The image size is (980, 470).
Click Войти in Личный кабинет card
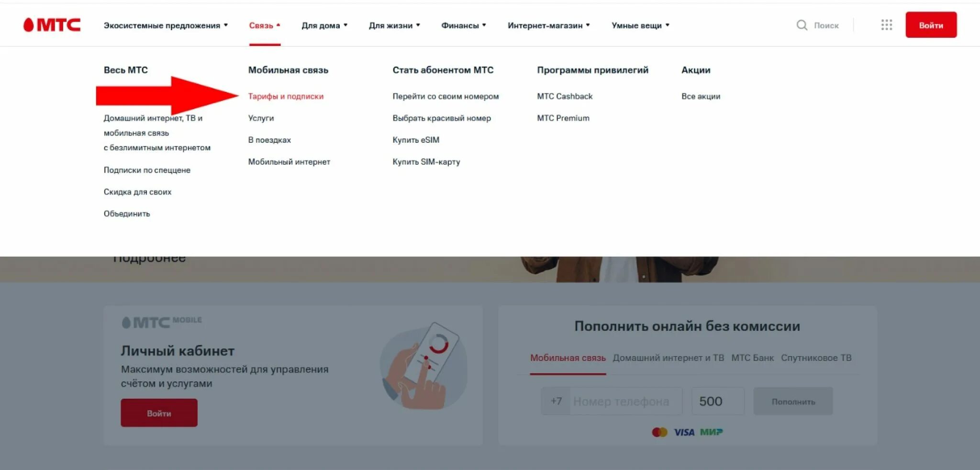pyautogui.click(x=159, y=413)
